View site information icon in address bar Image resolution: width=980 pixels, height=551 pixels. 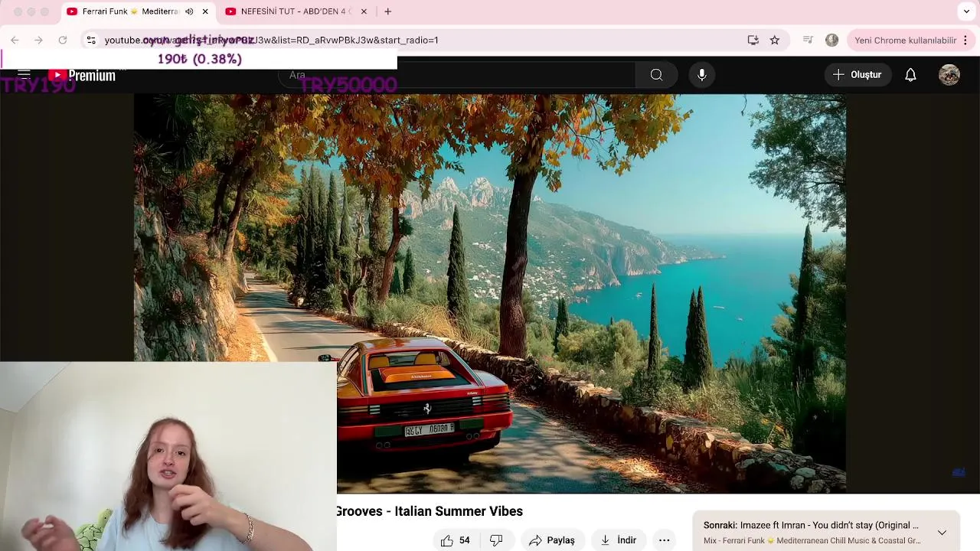point(91,40)
